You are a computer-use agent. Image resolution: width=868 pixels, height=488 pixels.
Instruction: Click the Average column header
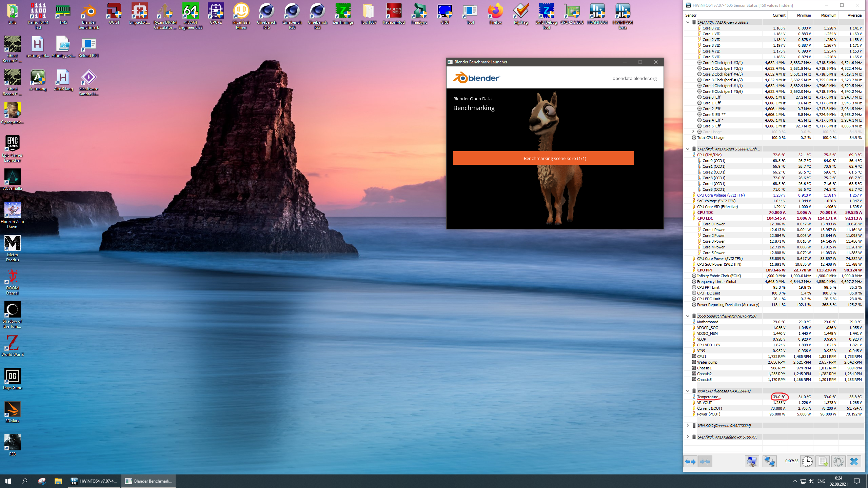tap(854, 15)
